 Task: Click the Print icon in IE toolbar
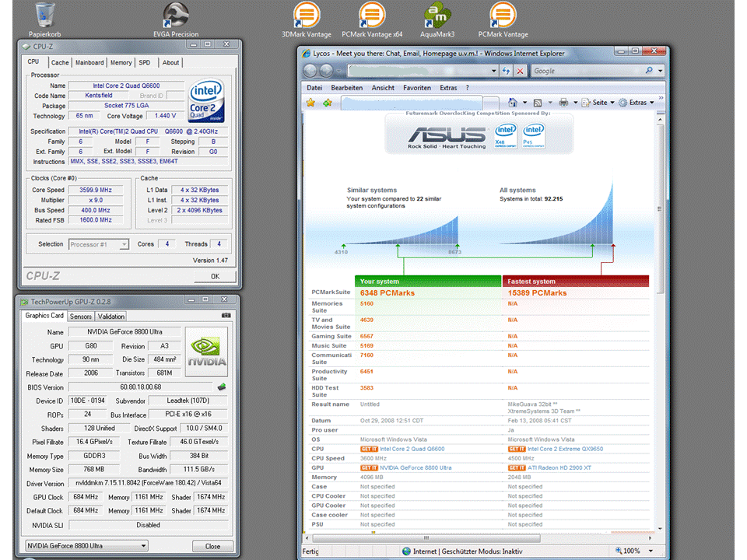pos(563,103)
